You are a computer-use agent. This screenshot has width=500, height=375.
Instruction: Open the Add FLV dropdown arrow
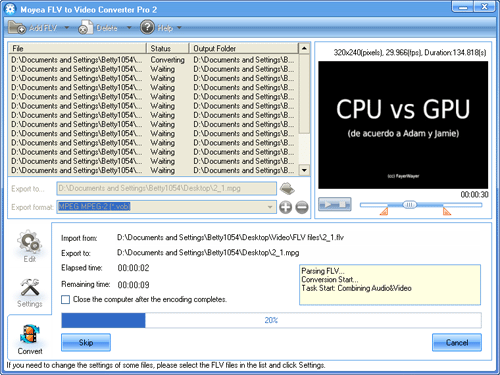[x=67, y=28]
